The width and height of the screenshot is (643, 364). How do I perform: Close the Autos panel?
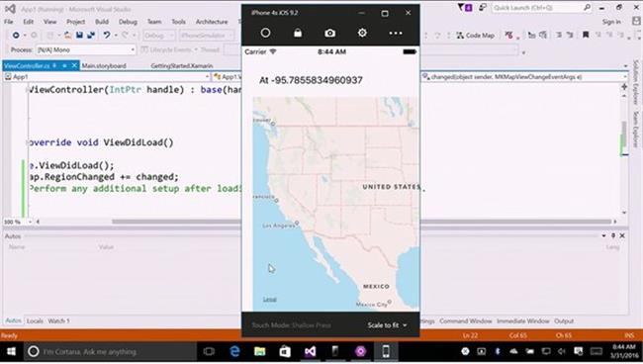tap(622, 235)
